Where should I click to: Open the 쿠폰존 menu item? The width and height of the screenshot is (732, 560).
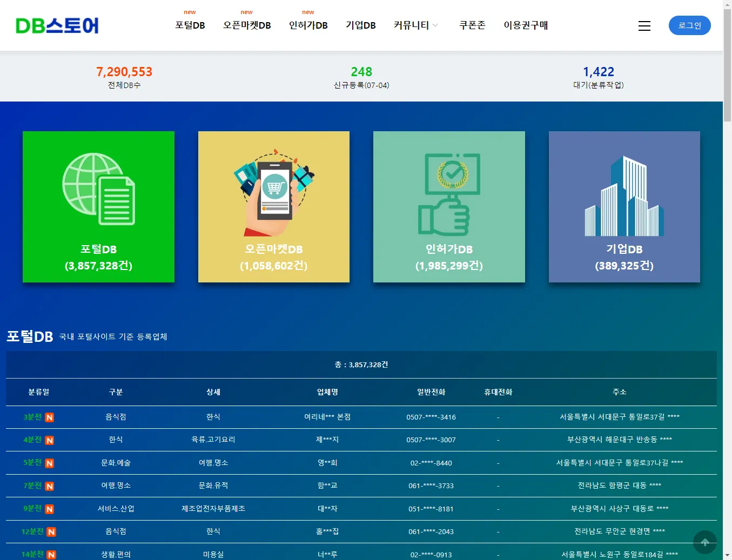(x=472, y=25)
